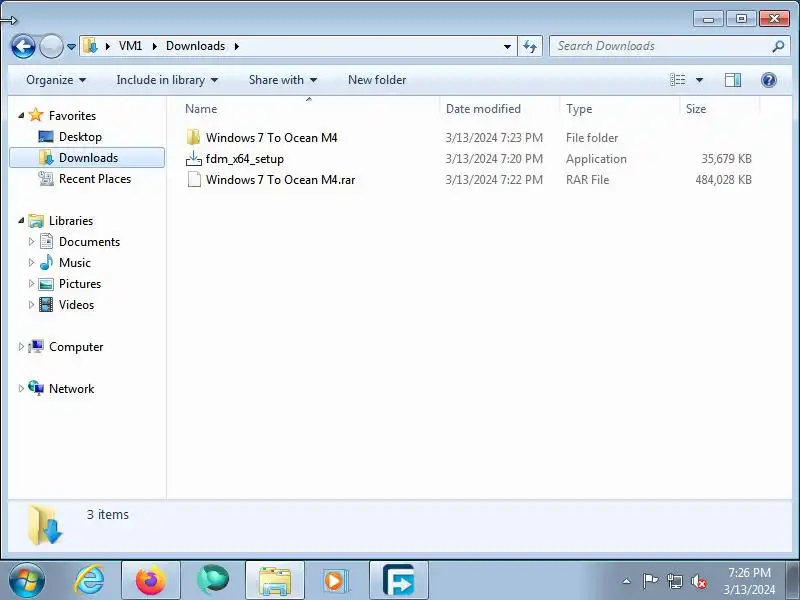Open the address bar history dropdown
The width and height of the screenshot is (800, 600).
[x=507, y=46]
